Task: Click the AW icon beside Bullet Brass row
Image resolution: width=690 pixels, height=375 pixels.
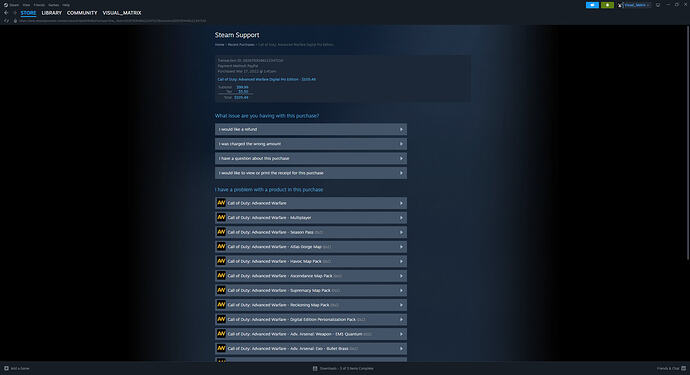Action: [221, 348]
